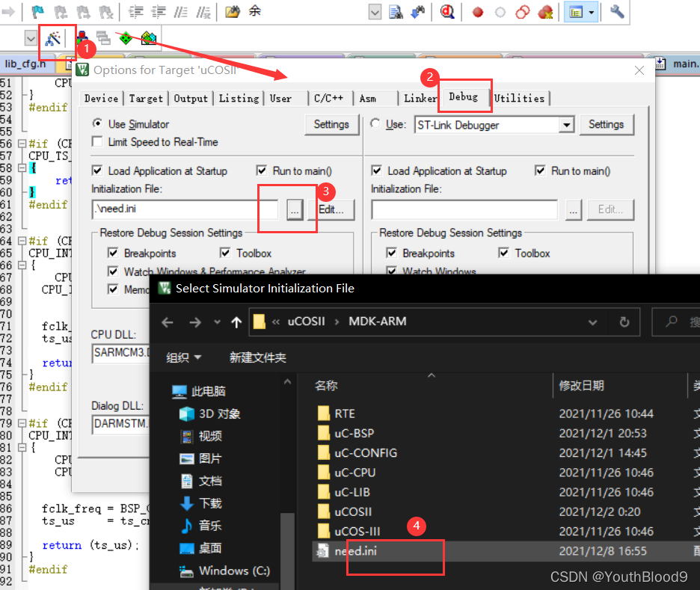This screenshot has width=700, height=590.
Task: Open window layout dropdown arrow
Action: [x=592, y=12]
